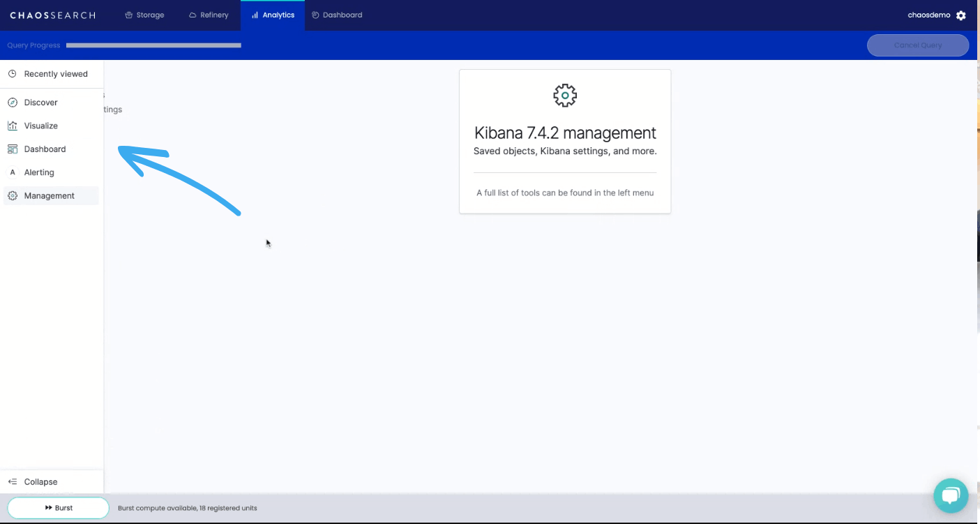This screenshot has width=980, height=524.
Task: Open the chat bubble in the bottom corner
Action: point(951,495)
